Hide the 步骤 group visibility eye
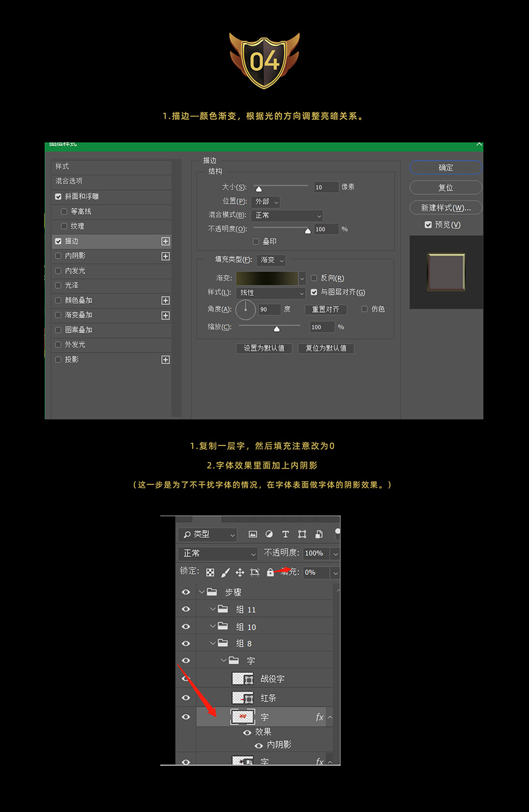This screenshot has width=529, height=812. click(186, 591)
